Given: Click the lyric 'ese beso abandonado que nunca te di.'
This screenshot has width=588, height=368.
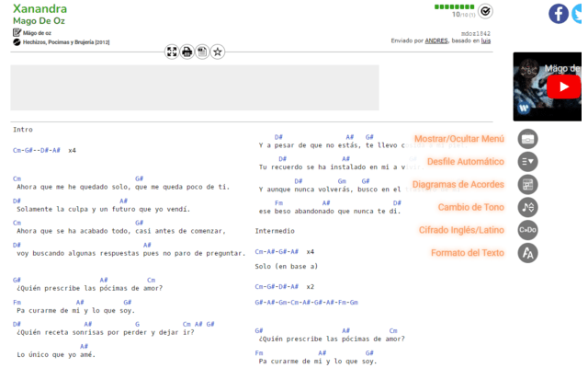Looking at the screenshot, I should pos(330,212).
